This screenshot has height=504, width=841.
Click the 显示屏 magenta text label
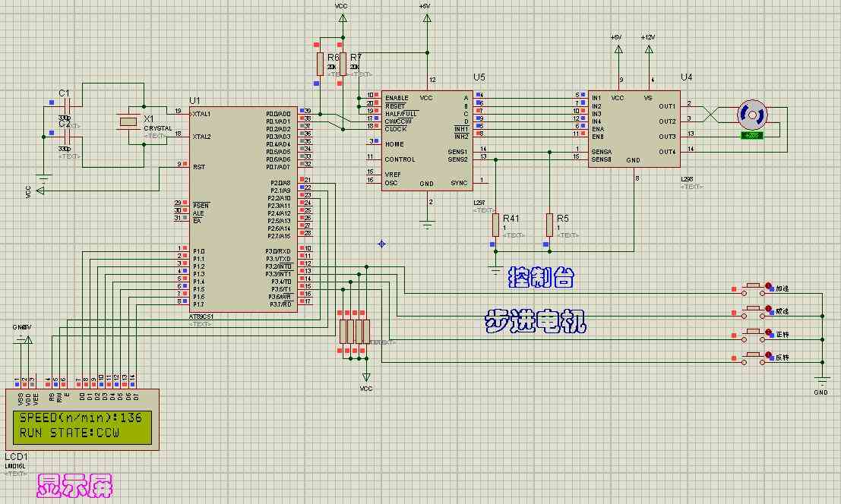pyautogui.click(x=75, y=485)
